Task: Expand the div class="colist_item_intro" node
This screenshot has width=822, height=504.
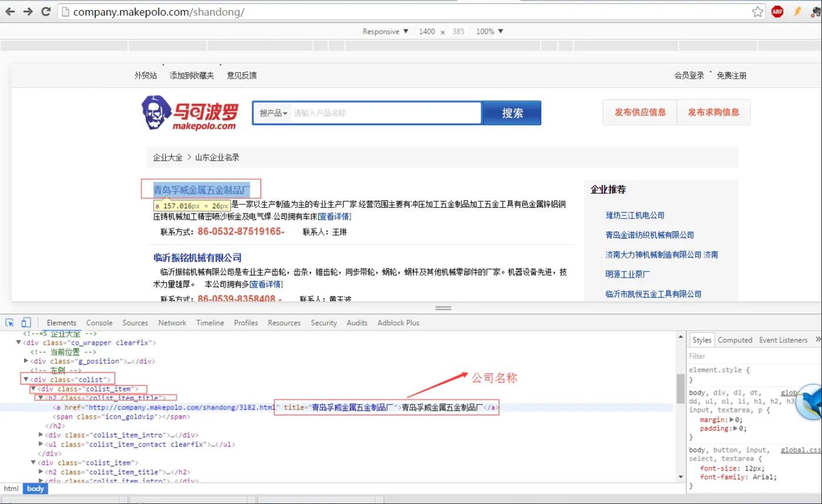Action: pos(41,435)
